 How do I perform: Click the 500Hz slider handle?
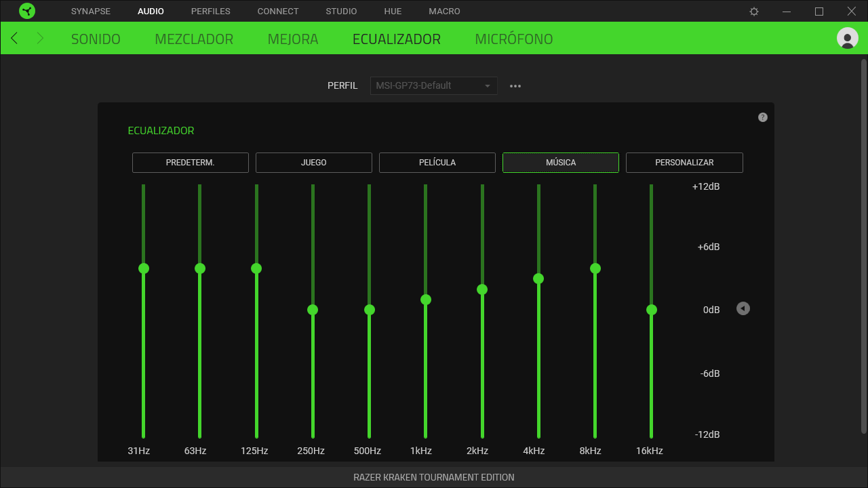pos(370,310)
